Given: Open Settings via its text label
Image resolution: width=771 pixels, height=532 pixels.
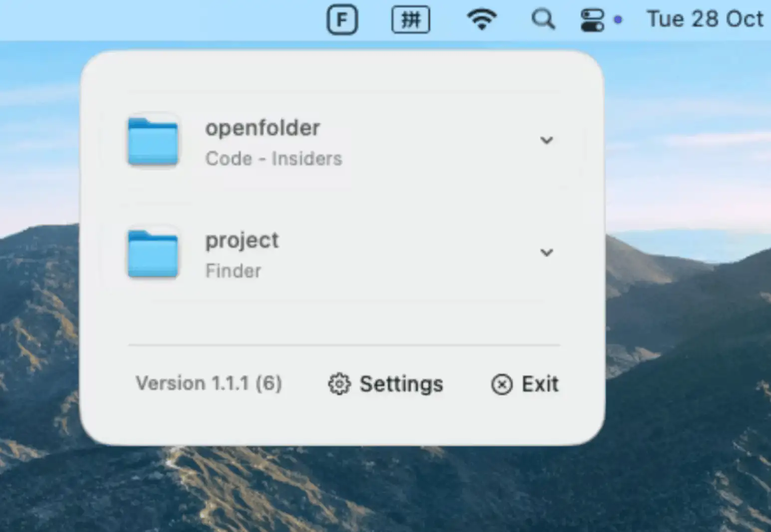Looking at the screenshot, I should click(401, 384).
